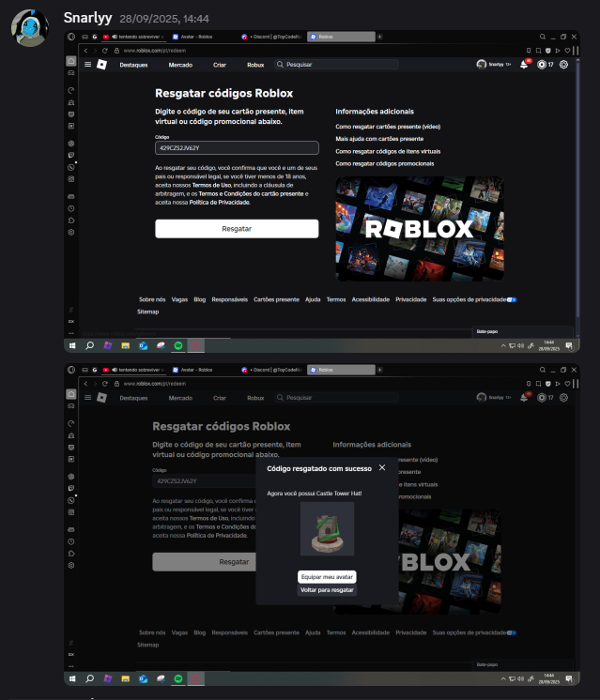In the first screenshot, click 'Como resgatar códigos de itens virtuais' link
600x700 pixels.
388,151
